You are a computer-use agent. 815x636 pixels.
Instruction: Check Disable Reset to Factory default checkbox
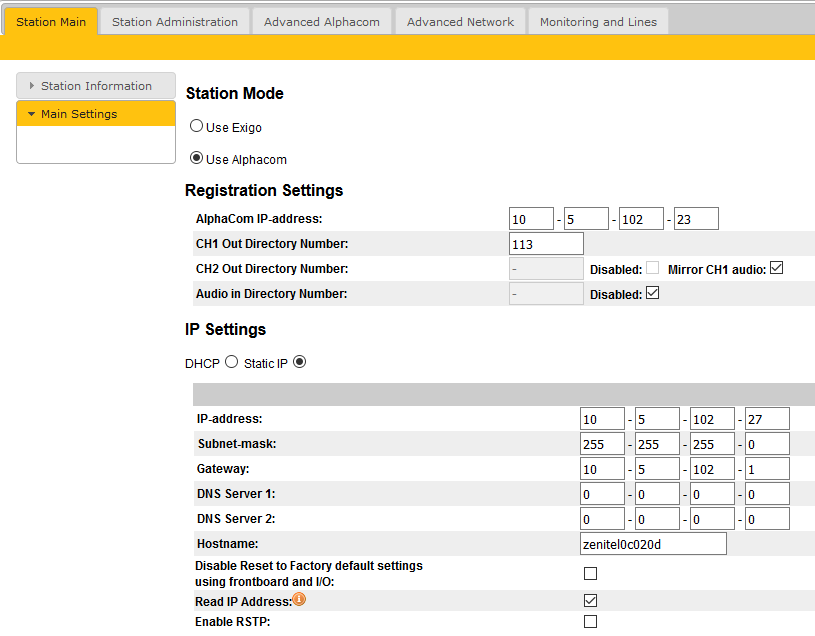point(590,573)
